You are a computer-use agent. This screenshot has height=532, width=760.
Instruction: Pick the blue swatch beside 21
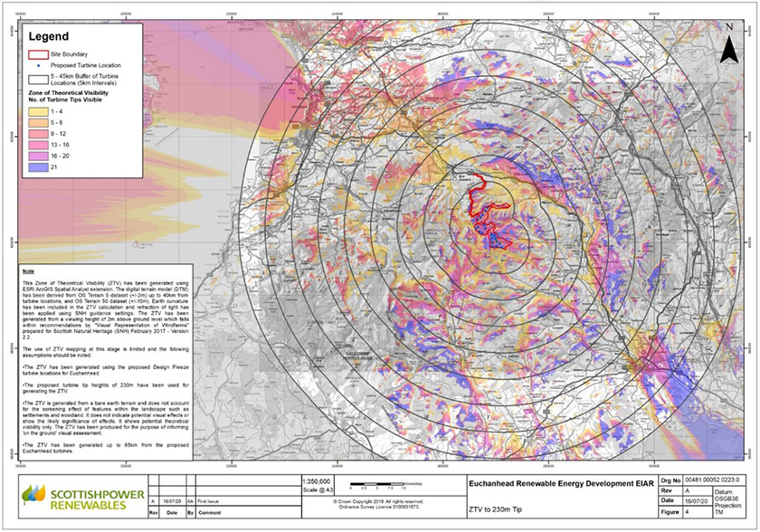pos(39,166)
